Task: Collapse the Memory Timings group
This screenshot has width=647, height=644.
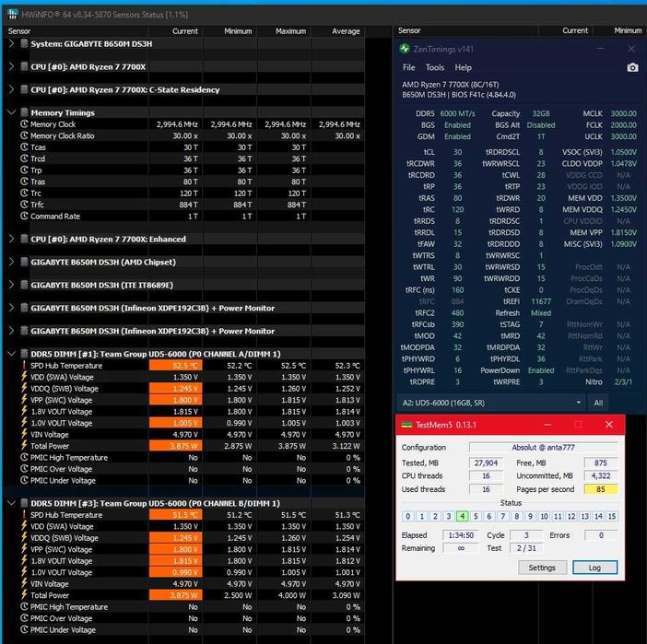Action: pyautogui.click(x=11, y=112)
